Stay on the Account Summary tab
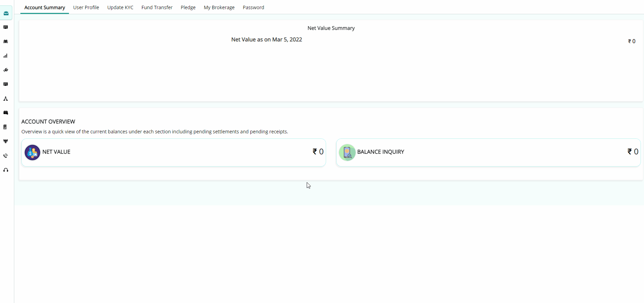This screenshot has height=303, width=644. 45,7
